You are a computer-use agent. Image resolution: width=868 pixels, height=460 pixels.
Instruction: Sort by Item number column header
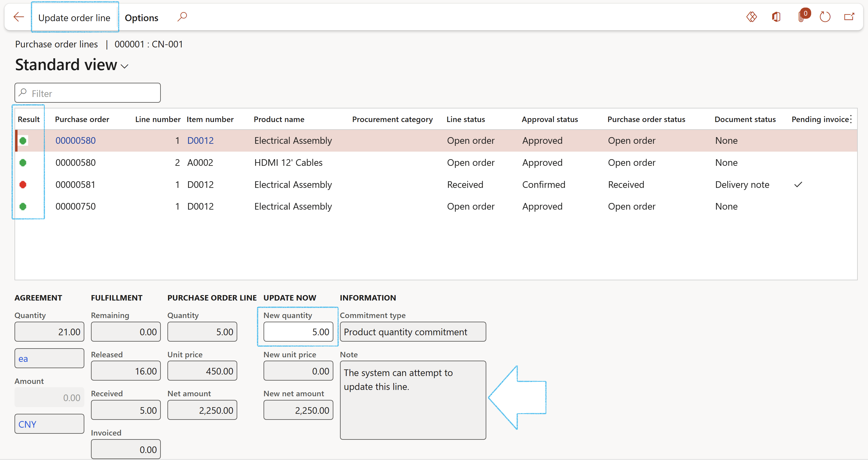(210, 119)
